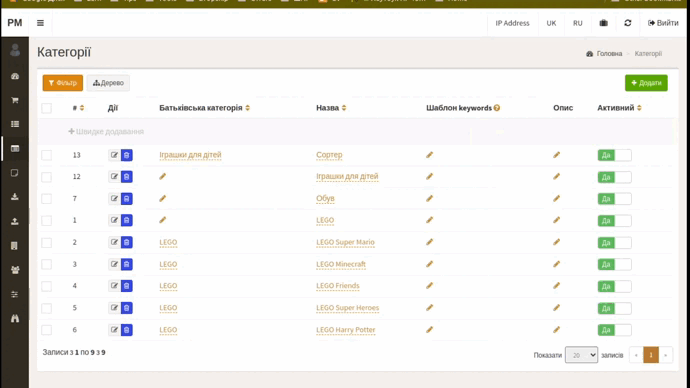Open the tag sidebar item
The width and height of the screenshot is (690, 388).
(x=15, y=173)
